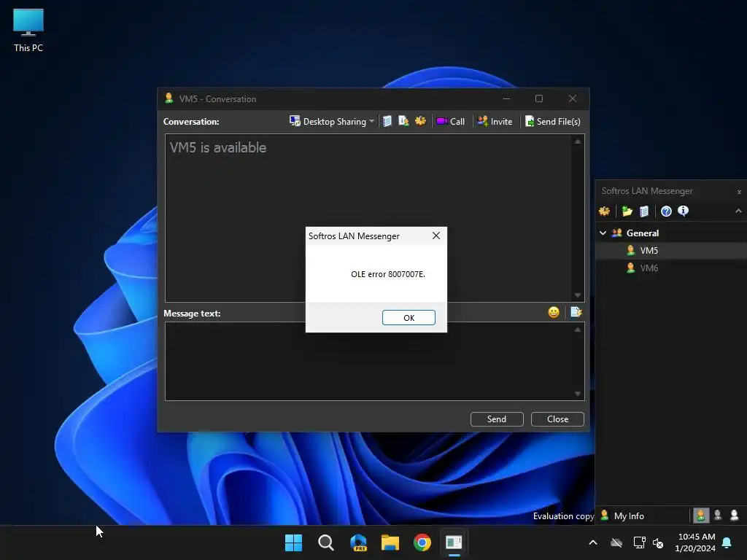Click the cloud sync tray icon
The image size is (747, 560).
(x=616, y=542)
